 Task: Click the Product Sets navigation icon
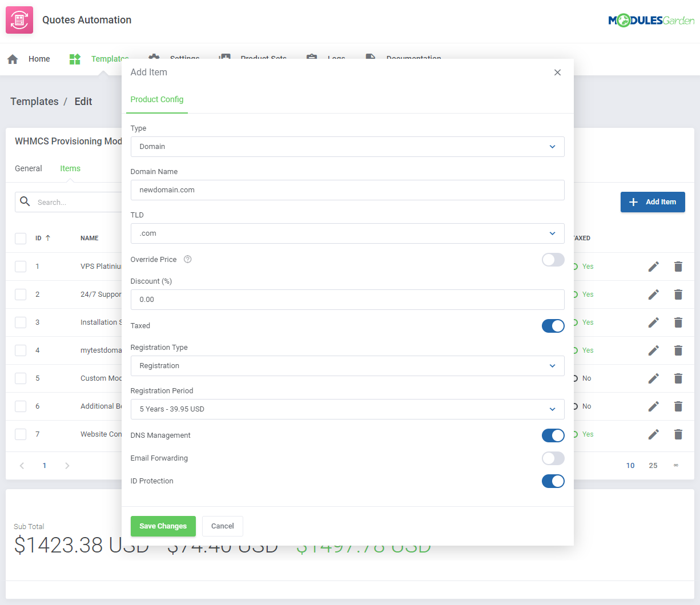coord(224,58)
